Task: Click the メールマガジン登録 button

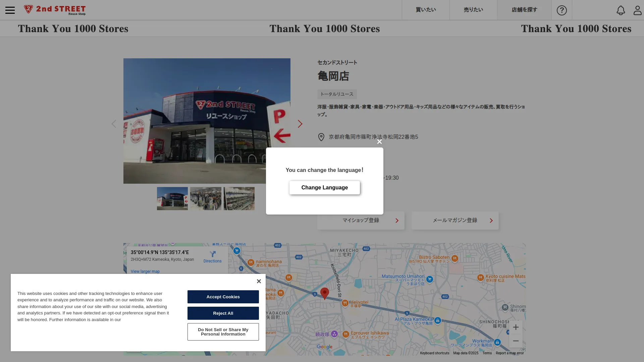Action: point(455,221)
